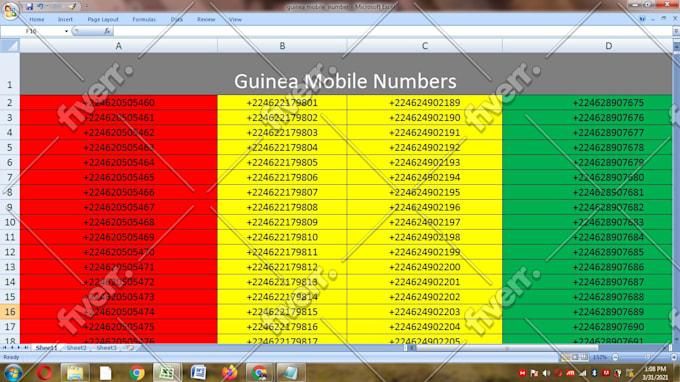The height and width of the screenshot is (382, 680).
Task: Select cell with +224622179806
Action: [x=282, y=177]
